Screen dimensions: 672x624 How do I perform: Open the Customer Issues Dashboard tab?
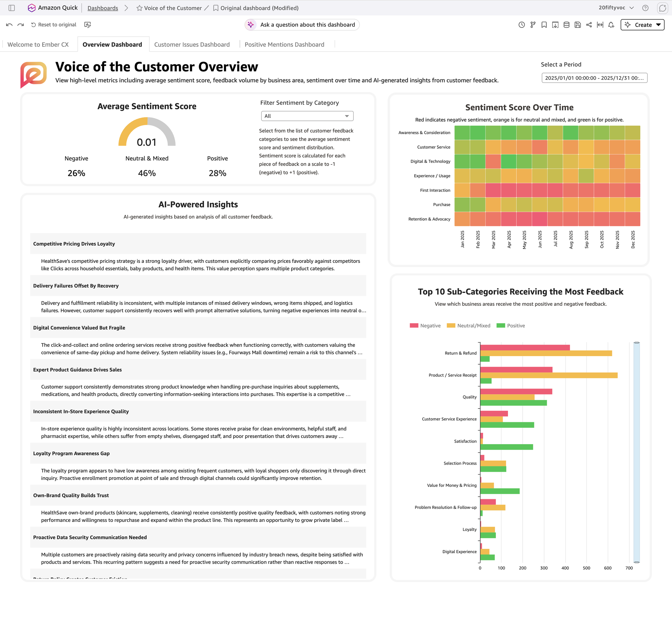192,45
